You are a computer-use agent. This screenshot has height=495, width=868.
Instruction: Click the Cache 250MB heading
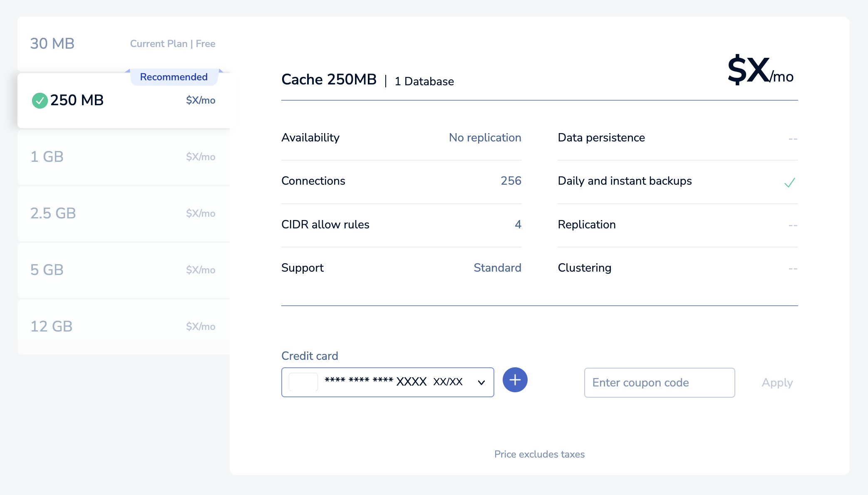pos(329,79)
